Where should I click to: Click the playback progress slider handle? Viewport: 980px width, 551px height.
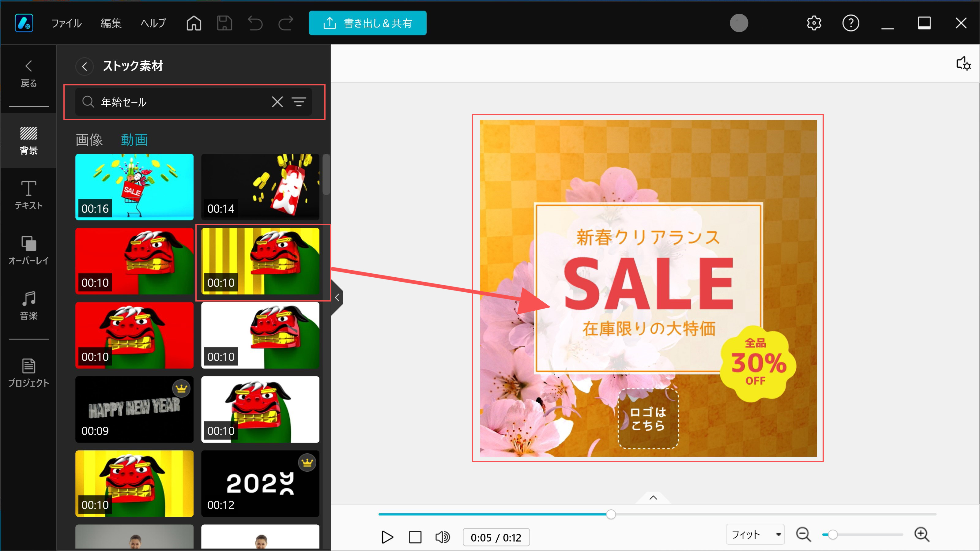point(611,515)
